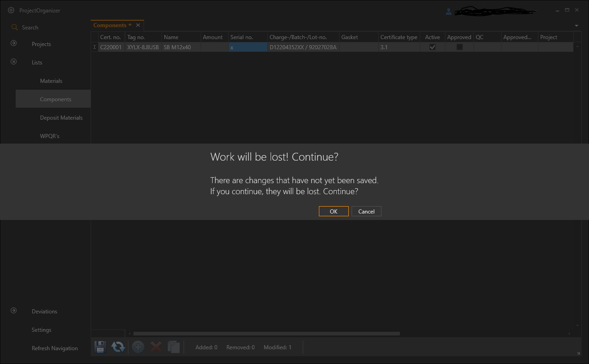
Task: Cancel the unsaved changes dialog
Action: tap(366, 211)
